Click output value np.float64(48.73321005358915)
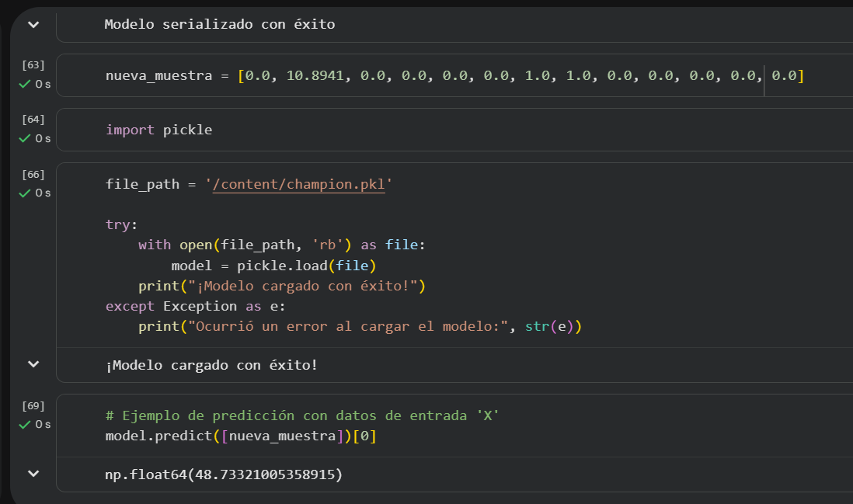Image resolution: width=853 pixels, height=504 pixels. pyautogui.click(x=224, y=474)
